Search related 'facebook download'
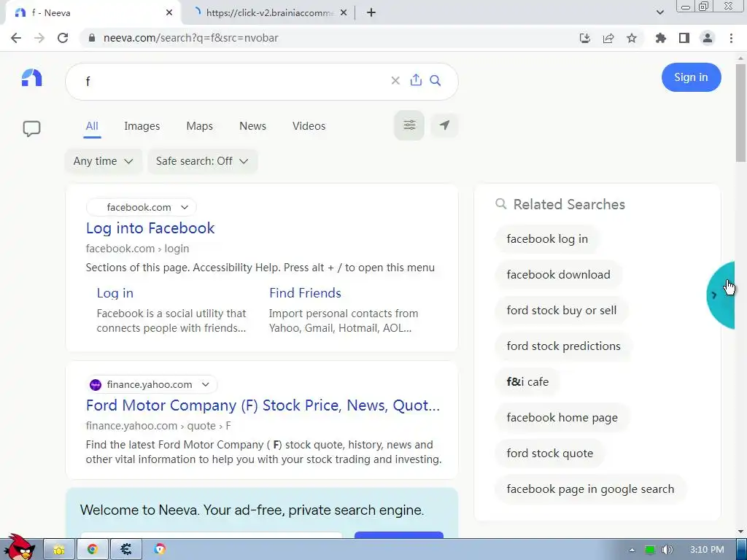 [x=558, y=274]
